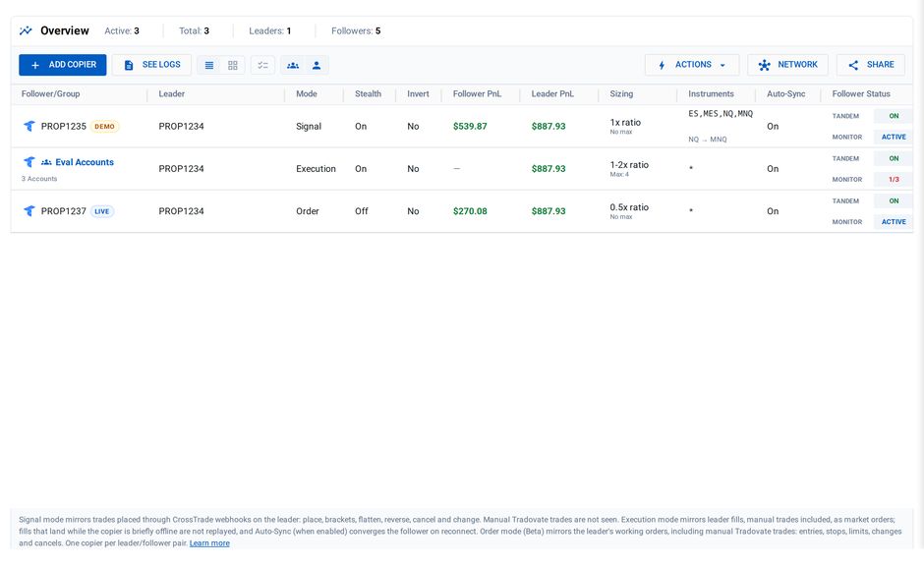Image resolution: width=924 pixels, height=566 pixels.
Task: Open See Logs
Action: [151, 65]
